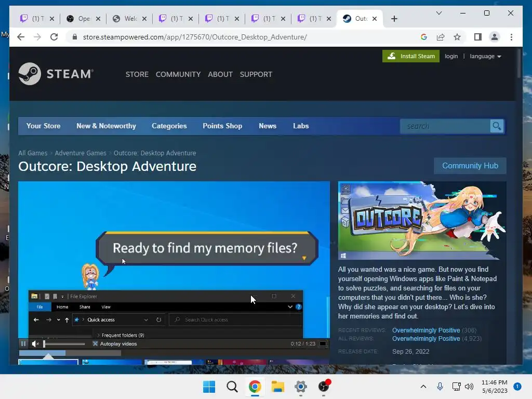This screenshot has width=532, height=399.
Task: Open the Points Shop tab
Action: [222, 126]
